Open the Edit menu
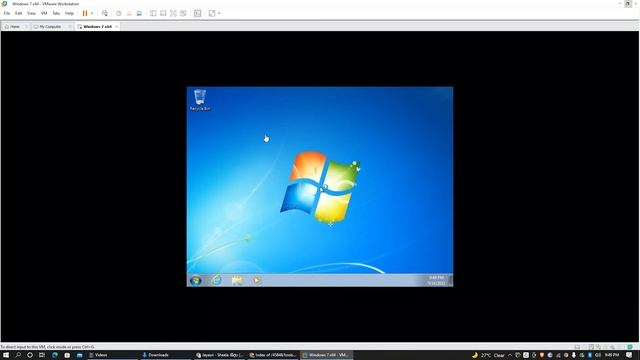The height and width of the screenshot is (360, 640). (x=18, y=13)
